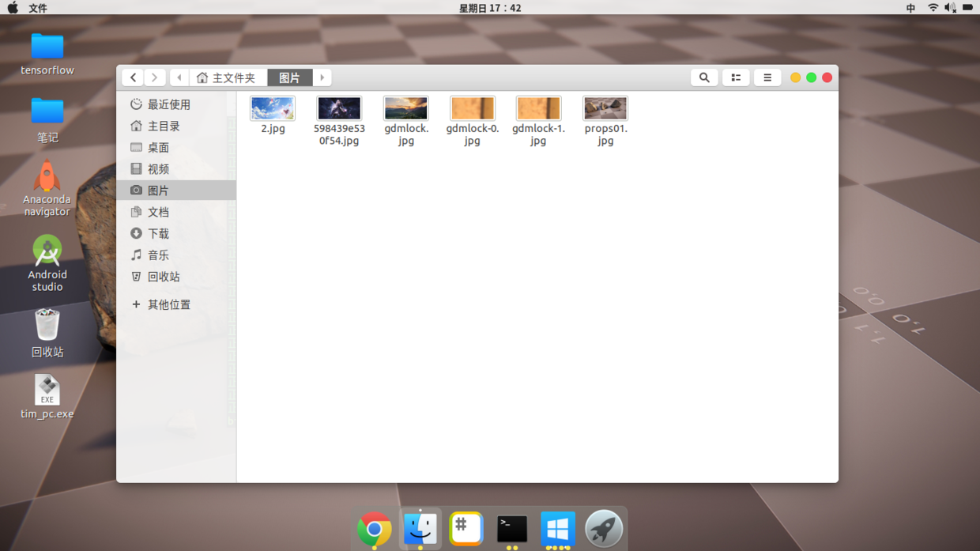Select the 2.jpg image thumbnail
This screenshot has width=980, height=551.
(273, 108)
